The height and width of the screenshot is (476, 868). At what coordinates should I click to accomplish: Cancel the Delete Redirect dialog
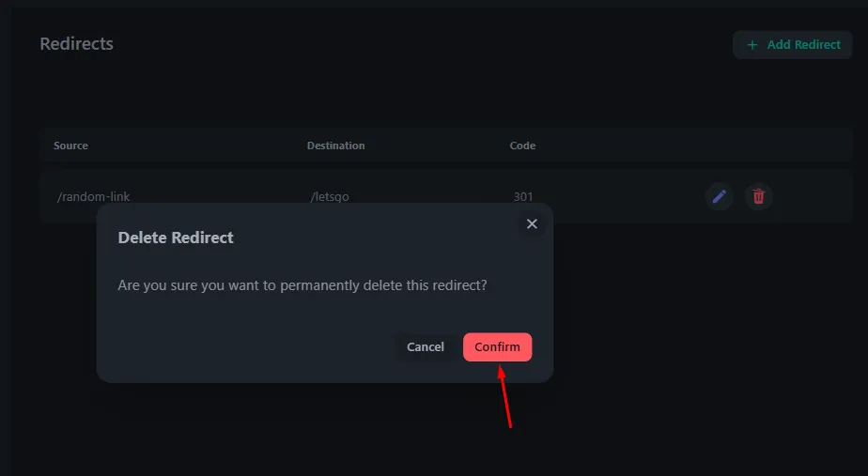click(426, 347)
